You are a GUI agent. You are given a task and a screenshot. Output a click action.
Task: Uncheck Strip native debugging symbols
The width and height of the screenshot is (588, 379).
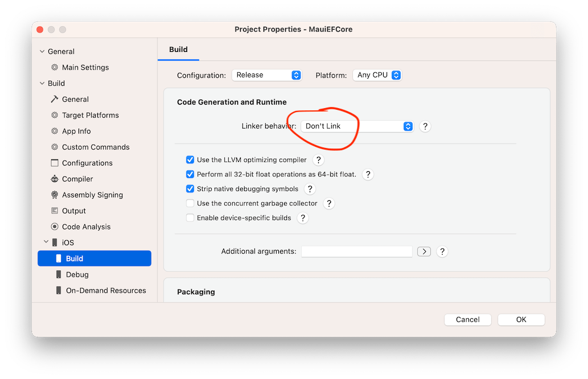[x=190, y=188]
